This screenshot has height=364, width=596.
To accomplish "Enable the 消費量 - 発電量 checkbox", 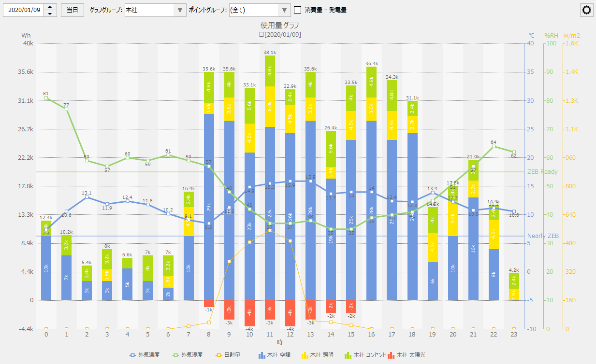I will pyautogui.click(x=298, y=10).
